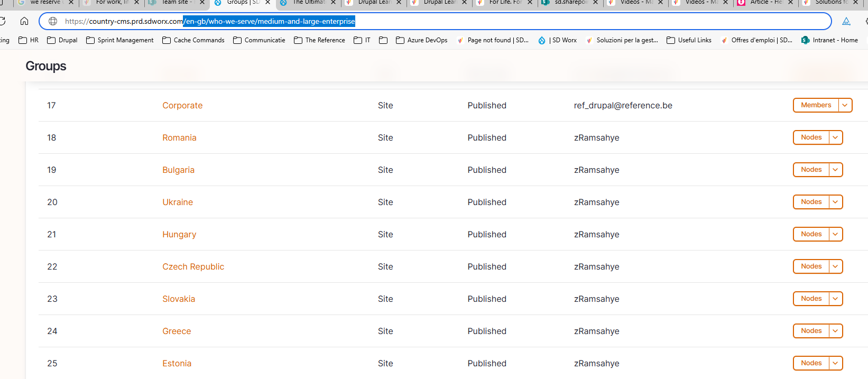The width and height of the screenshot is (868, 379).
Task: Open the Hungary group link
Action: 179,234
